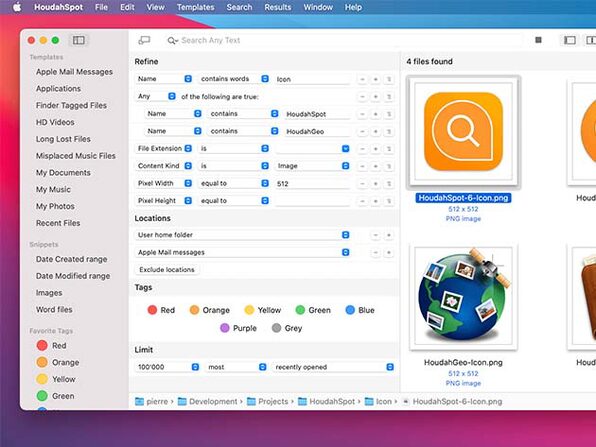Add a criterion after HoudahSpot name row
The width and height of the screenshot is (596, 447).
click(x=376, y=114)
